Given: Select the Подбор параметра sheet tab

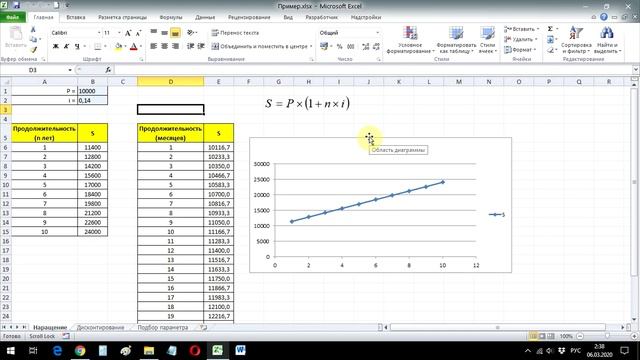Looking at the screenshot, I should (x=162, y=327).
